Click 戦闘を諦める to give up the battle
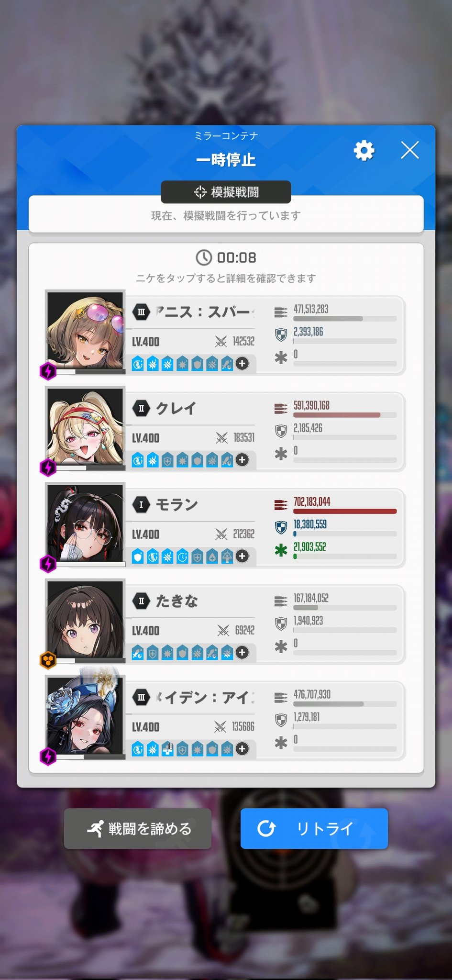The width and height of the screenshot is (452, 980). tap(138, 828)
